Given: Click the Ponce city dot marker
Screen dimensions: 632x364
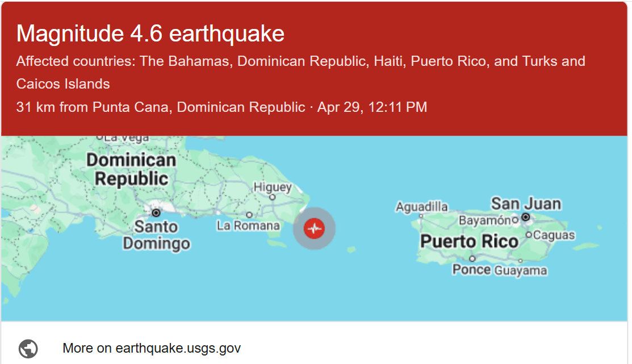Looking at the screenshot, I should 472,259.
